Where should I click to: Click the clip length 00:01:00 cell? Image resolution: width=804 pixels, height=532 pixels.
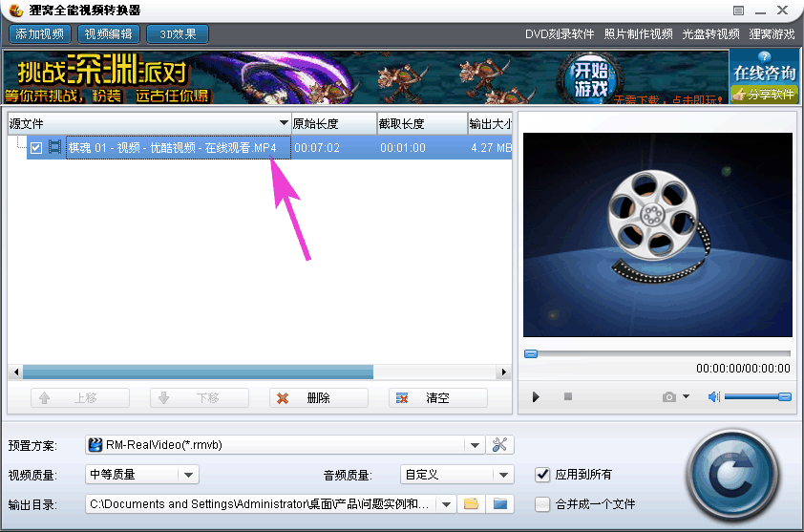pyautogui.click(x=403, y=148)
